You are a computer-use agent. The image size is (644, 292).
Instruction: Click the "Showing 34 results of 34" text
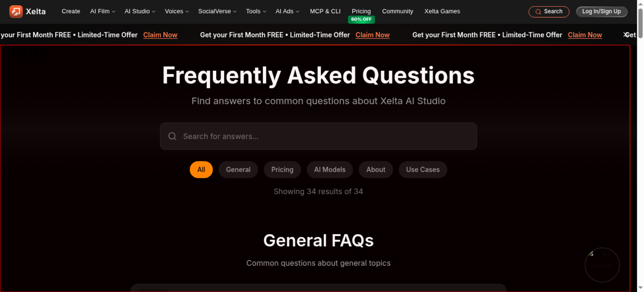(318, 191)
